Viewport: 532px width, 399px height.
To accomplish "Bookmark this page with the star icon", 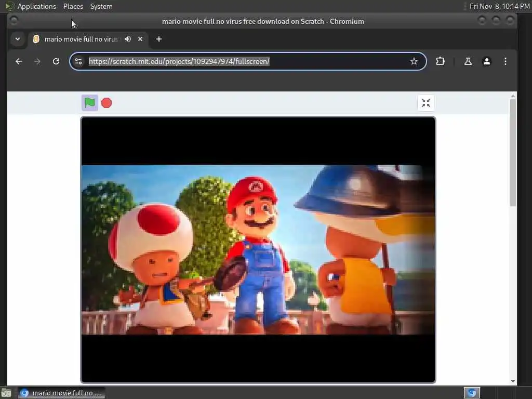I will [414, 61].
